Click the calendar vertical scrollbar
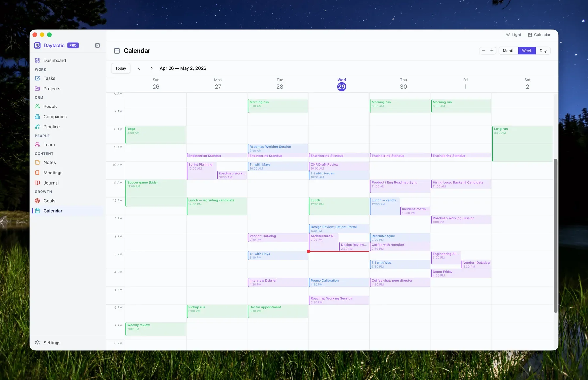This screenshot has height=380, width=588. pyautogui.click(x=555, y=236)
